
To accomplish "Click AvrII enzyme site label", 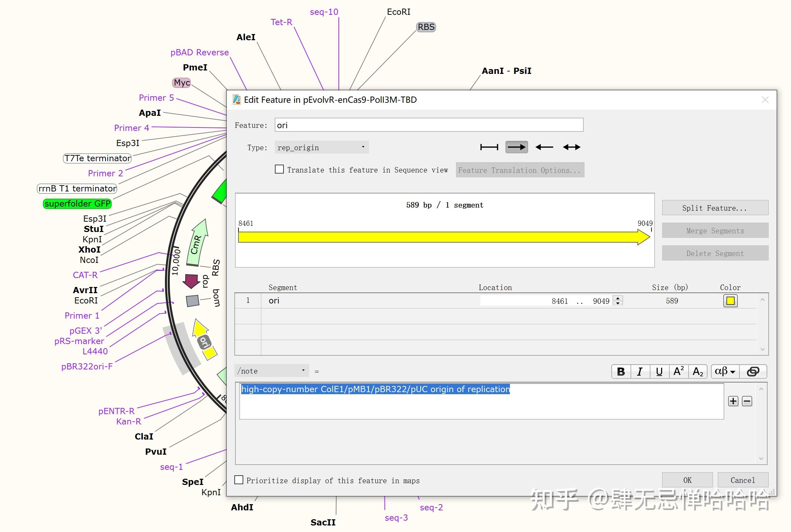I will [x=85, y=290].
